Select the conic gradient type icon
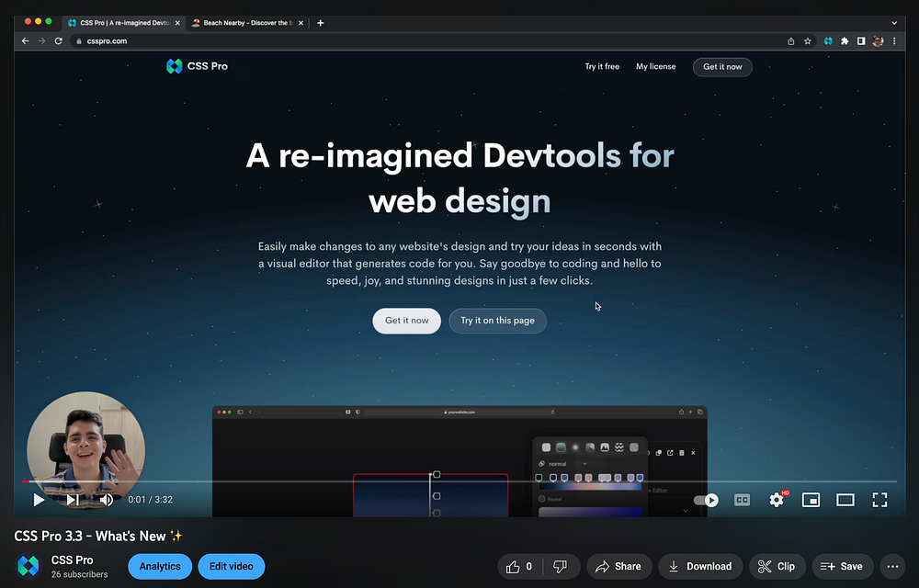This screenshot has width=919, height=588. coord(590,447)
